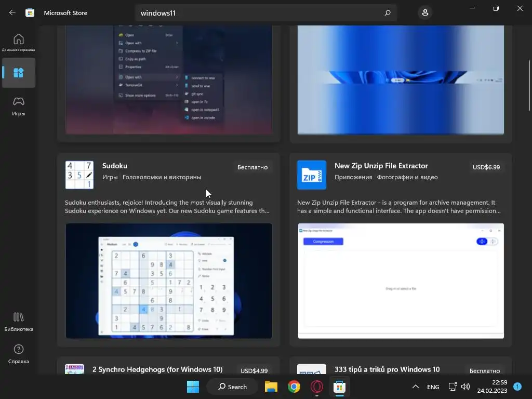
Task: Click the Sudoku app icon
Action: [79, 175]
